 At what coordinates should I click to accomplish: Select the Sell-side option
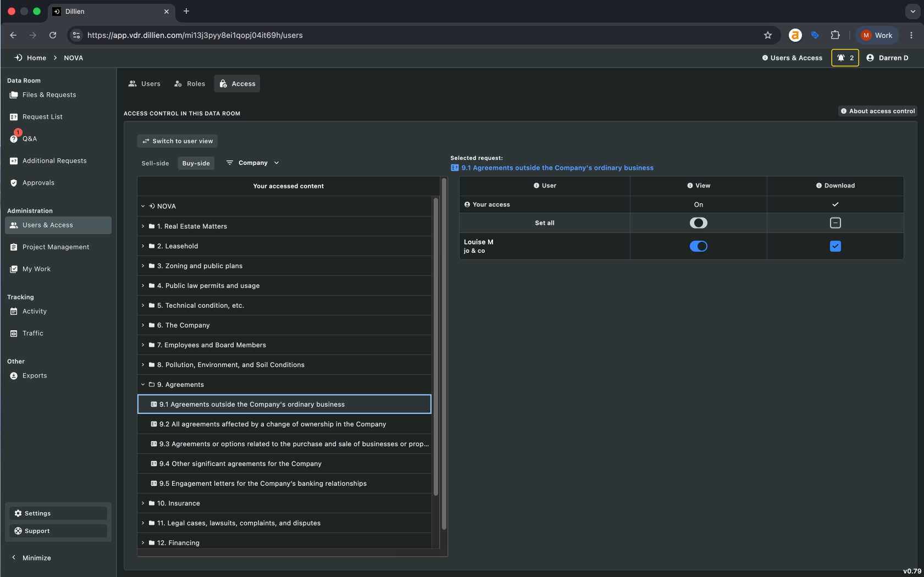(155, 163)
